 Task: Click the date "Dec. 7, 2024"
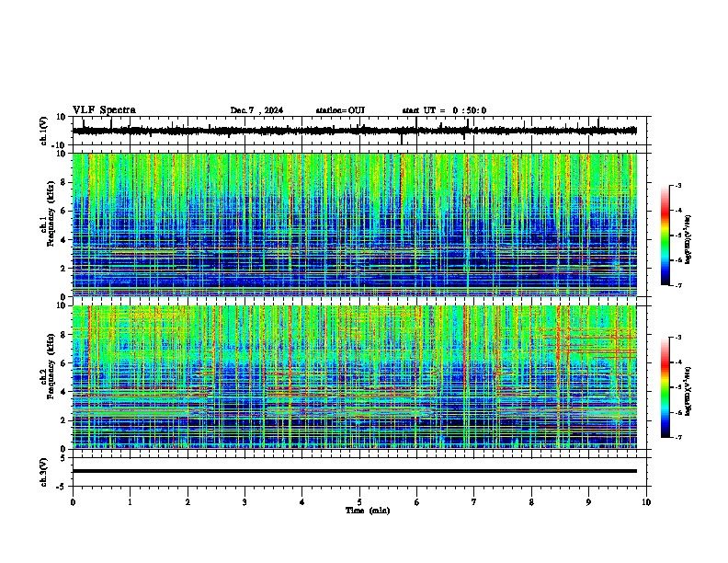pyautogui.click(x=256, y=110)
